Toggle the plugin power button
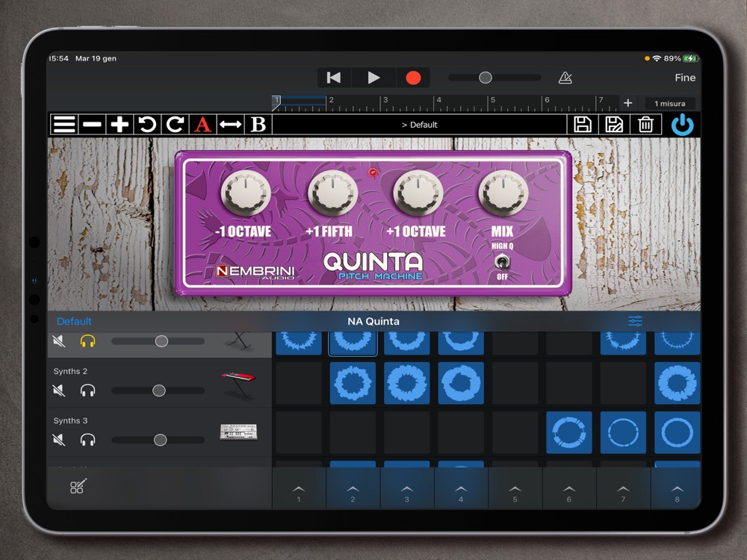Screen dimensions: 747x560 pyautogui.click(x=682, y=125)
